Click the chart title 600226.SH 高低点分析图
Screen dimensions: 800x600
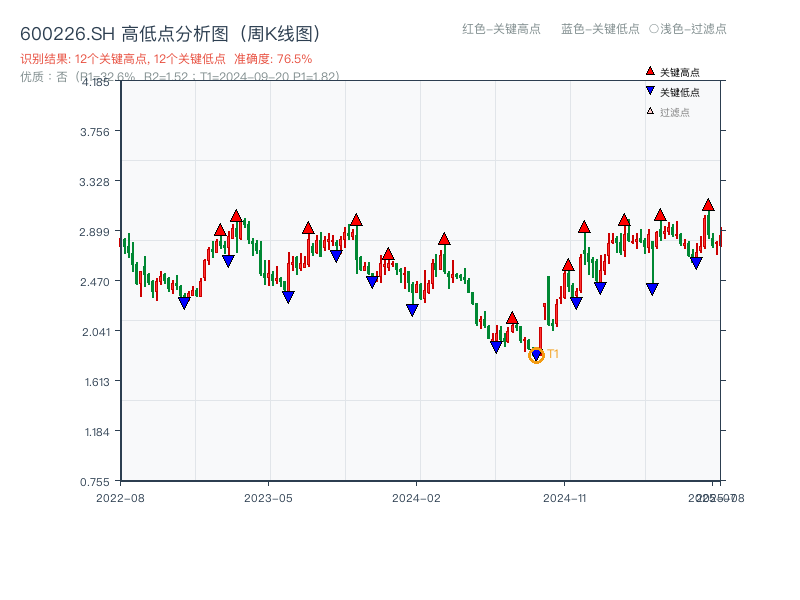[x=170, y=34]
